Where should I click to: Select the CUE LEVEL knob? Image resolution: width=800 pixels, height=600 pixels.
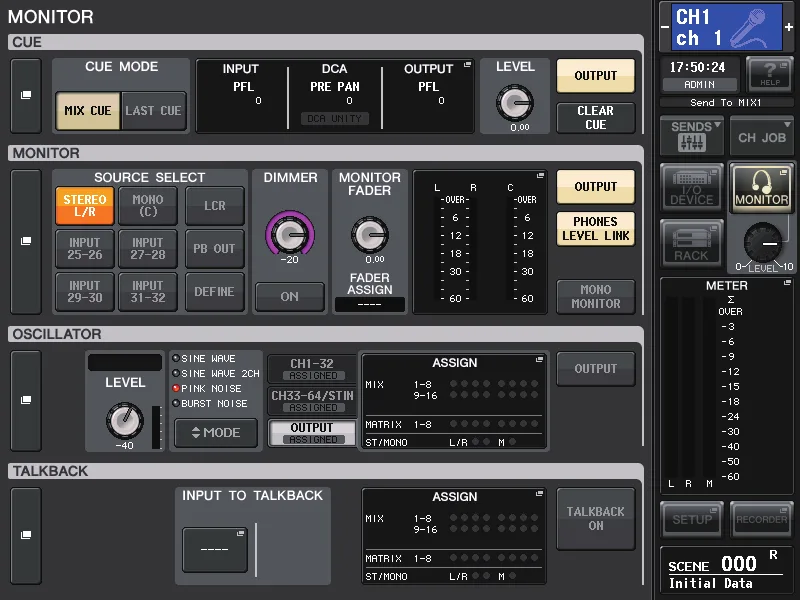[x=515, y=103]
